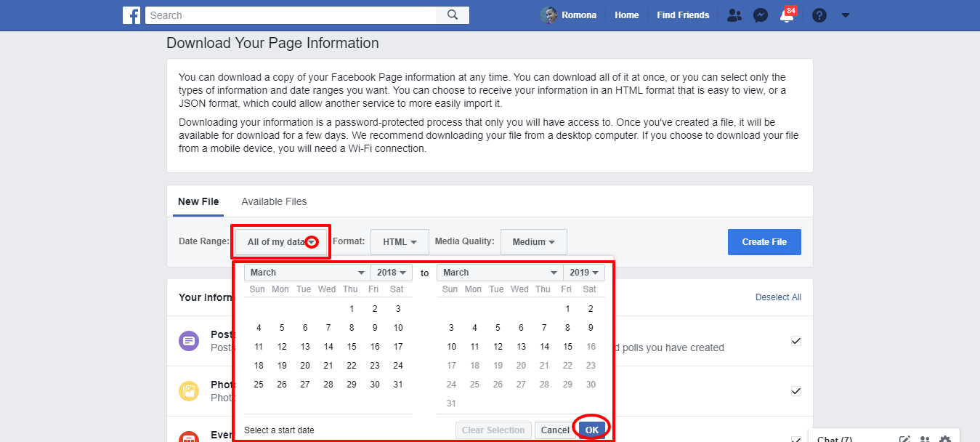Uncheck the Photos checkbox

[x=796, y=391]
